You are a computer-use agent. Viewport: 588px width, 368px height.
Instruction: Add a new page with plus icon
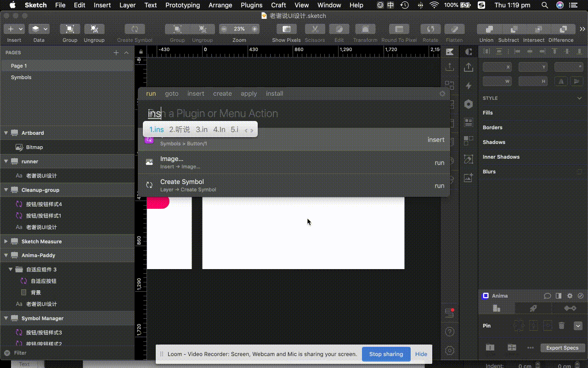116,53
